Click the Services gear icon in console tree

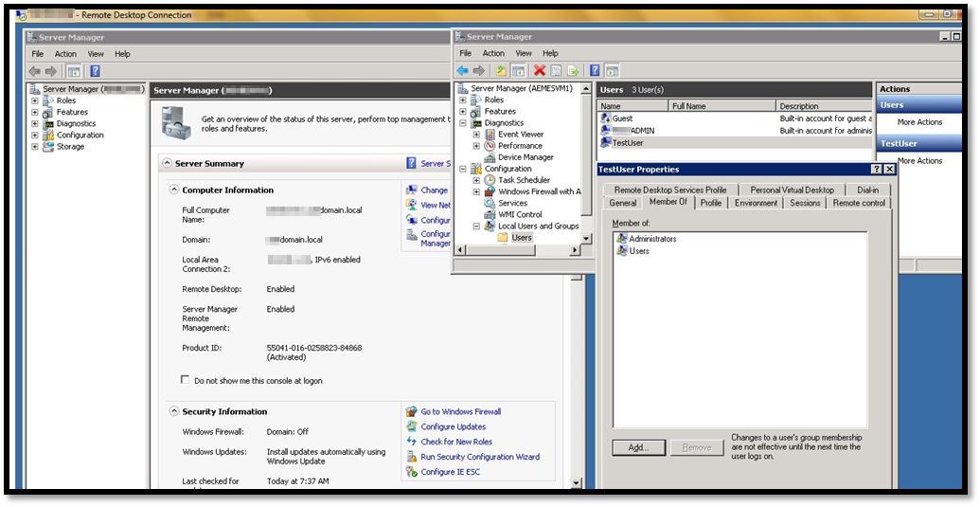[490, 203]
